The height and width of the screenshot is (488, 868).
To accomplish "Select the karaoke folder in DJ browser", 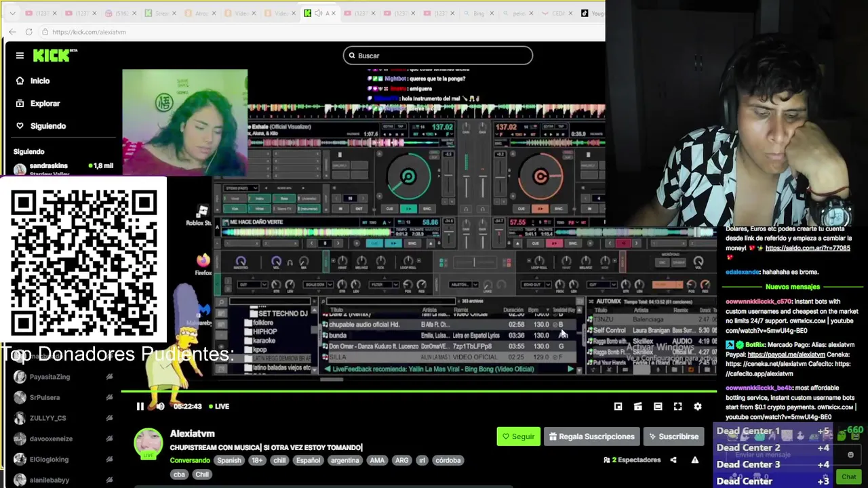I will [x=264, y=340].
